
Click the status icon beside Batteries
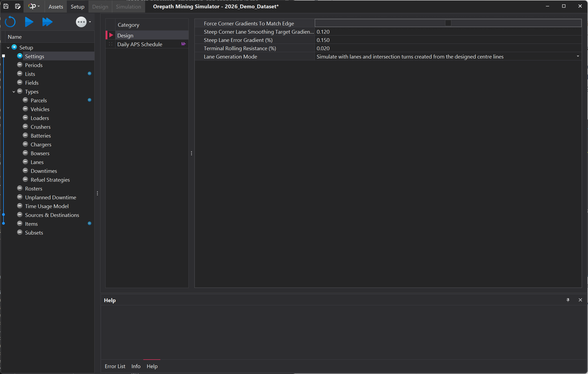click(x=25, y=135)
